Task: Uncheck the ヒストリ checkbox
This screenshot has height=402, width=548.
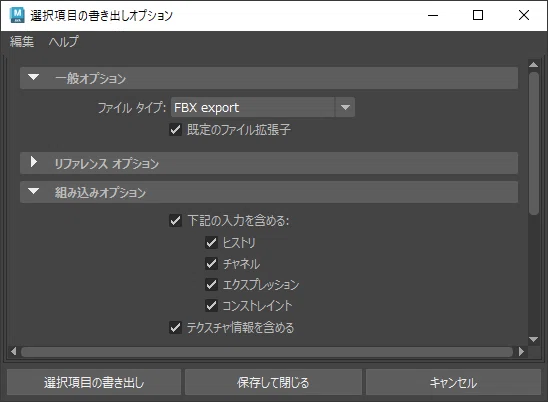Action: pyautogui.click(x=211, y=243)
